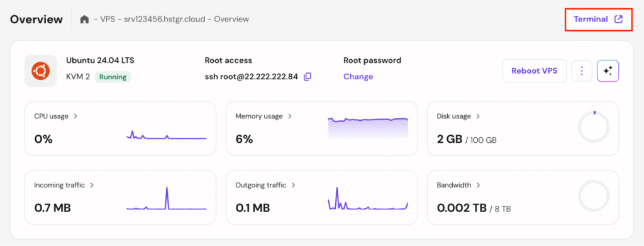Expand Memory usage details chevron

[x=290, y=116]
